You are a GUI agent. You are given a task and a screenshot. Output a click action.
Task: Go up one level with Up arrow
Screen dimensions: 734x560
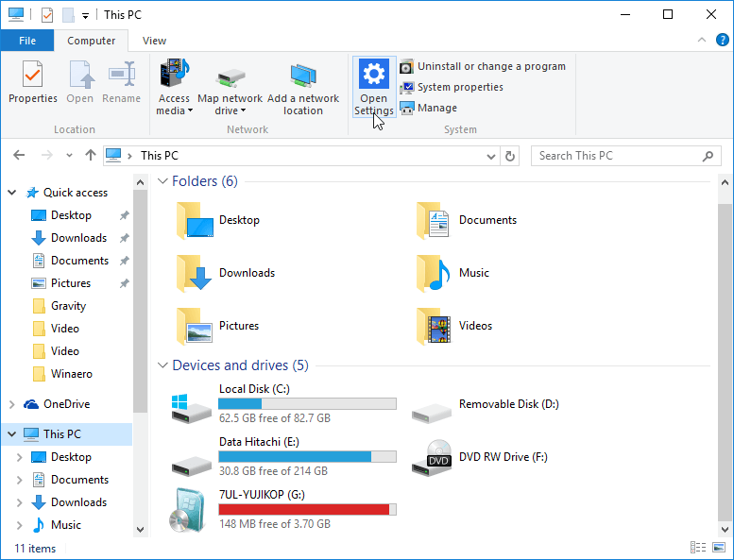pos(91,155)
